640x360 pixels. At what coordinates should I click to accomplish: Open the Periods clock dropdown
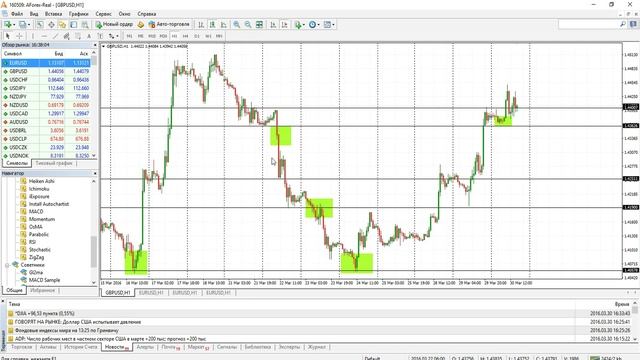[314, 25]
